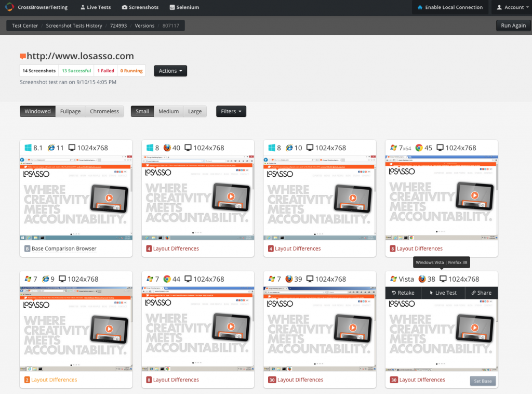Screen dimensions: 532x394
Task: Filter by 1 Failed
Action: point(105,71)
